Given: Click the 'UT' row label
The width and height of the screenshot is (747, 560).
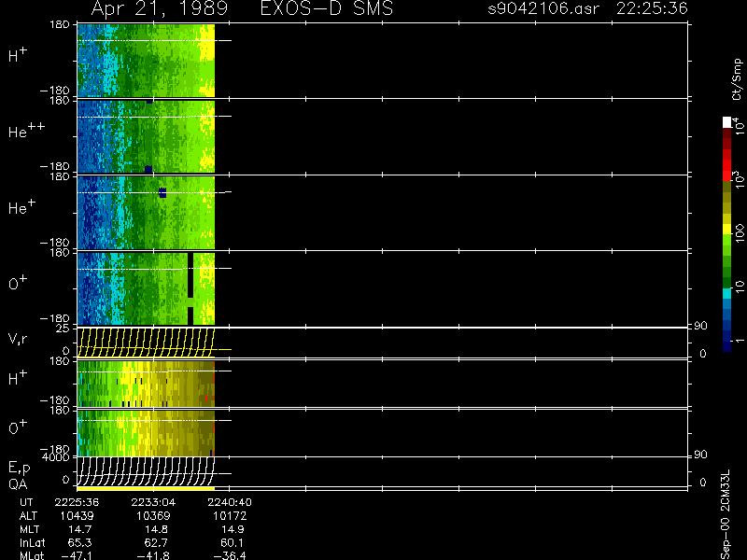Looking at the screenshot, I should (x=26, y=502).
